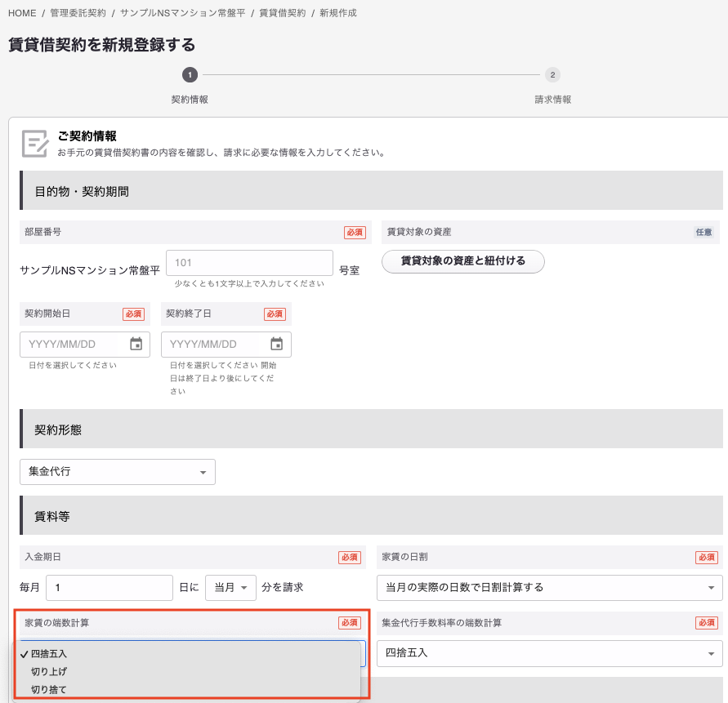The image size is (728, 703).
Task: Expand the 契約形態 集金代行 dropdown
Action: (x=118, y=472)
